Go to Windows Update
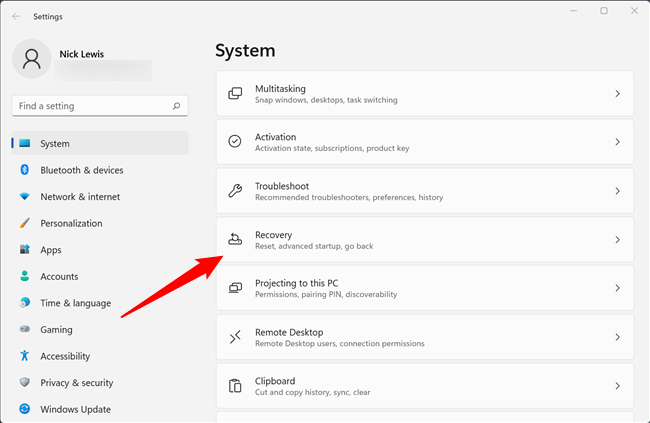 click(x=75, y=409)
